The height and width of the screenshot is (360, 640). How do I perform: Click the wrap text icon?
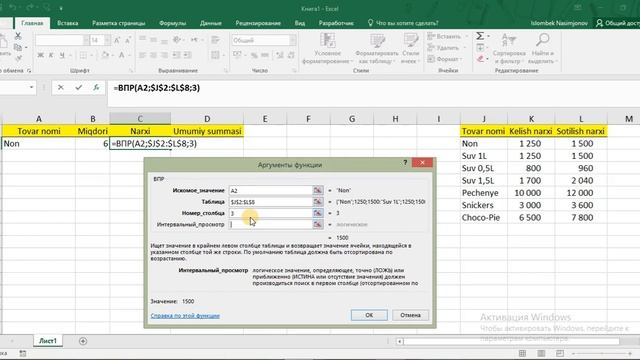point(215,40)
